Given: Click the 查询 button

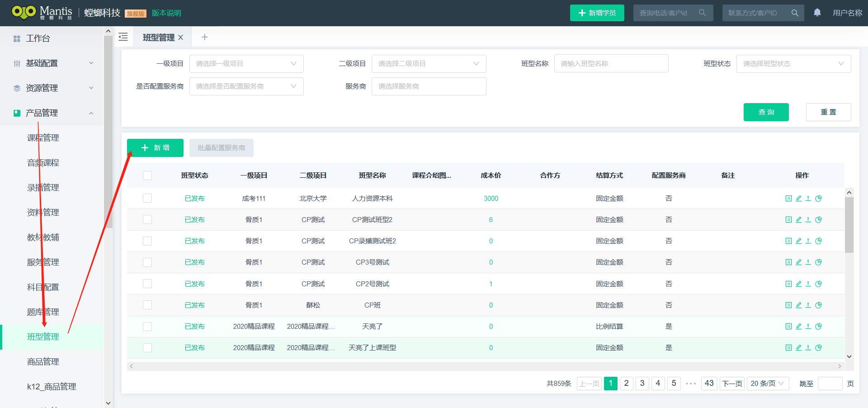Looking at the screenshot, I should point(766,112).
